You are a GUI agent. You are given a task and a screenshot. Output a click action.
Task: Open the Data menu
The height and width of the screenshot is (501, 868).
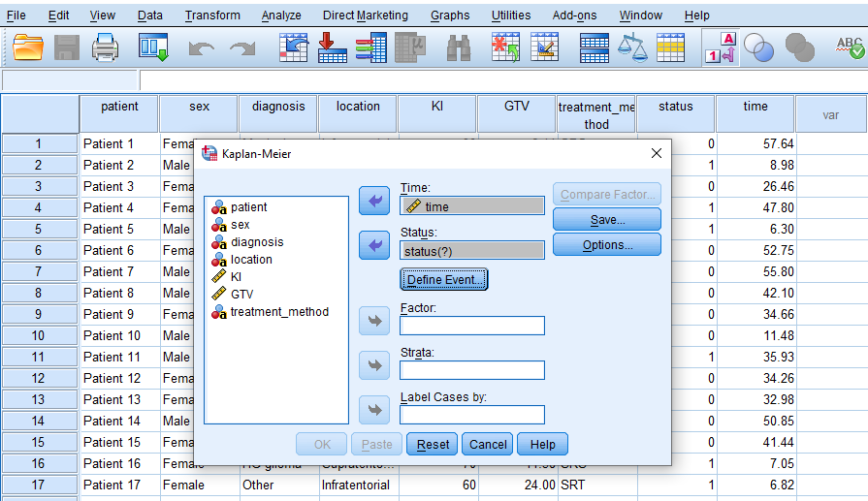click(x=150, y=16)
